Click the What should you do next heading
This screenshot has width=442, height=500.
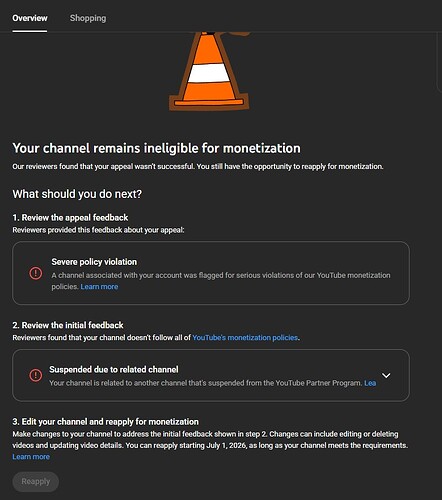click(x=77, y=194)
